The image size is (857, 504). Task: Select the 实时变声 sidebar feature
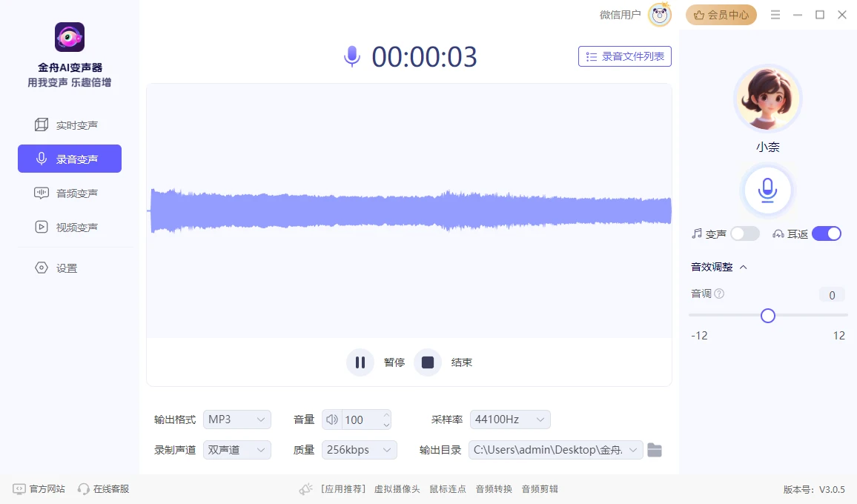point(68,124)
